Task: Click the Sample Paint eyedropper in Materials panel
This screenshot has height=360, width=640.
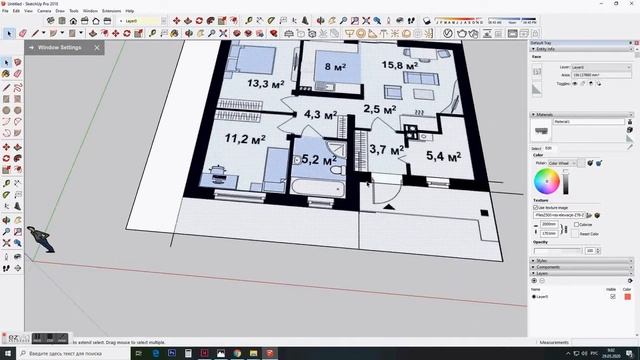Action: [630, 146]
